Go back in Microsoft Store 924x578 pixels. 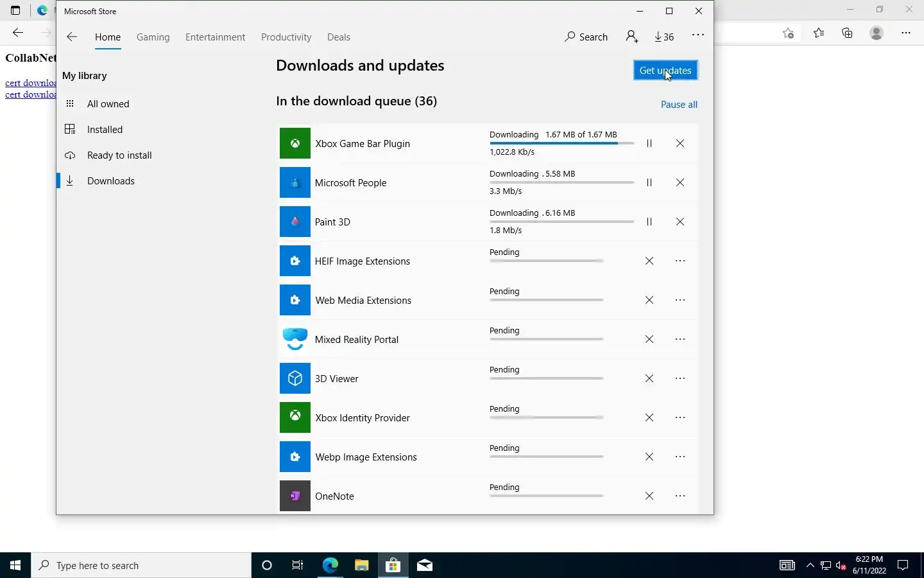[x=72, y=37]
